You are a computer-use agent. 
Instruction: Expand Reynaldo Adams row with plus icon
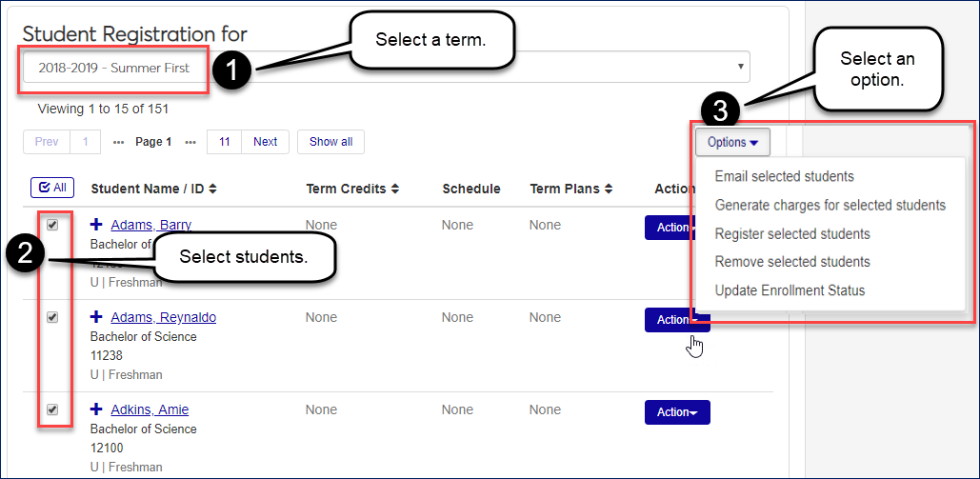click(96, 317)
